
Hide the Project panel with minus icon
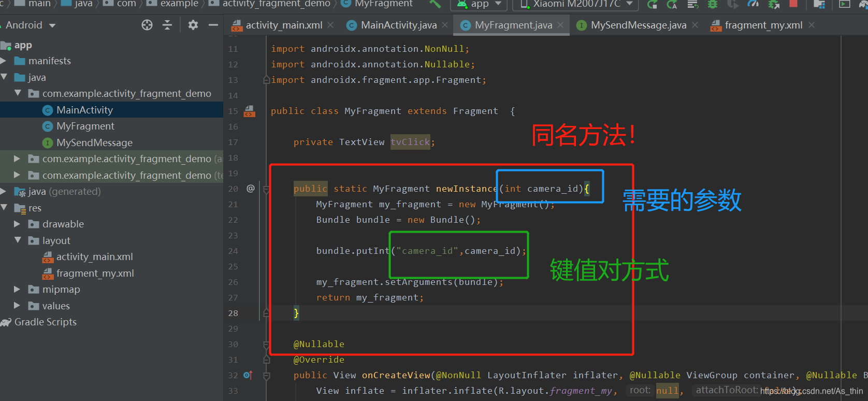pyautogui.click(x=213, y=25)
